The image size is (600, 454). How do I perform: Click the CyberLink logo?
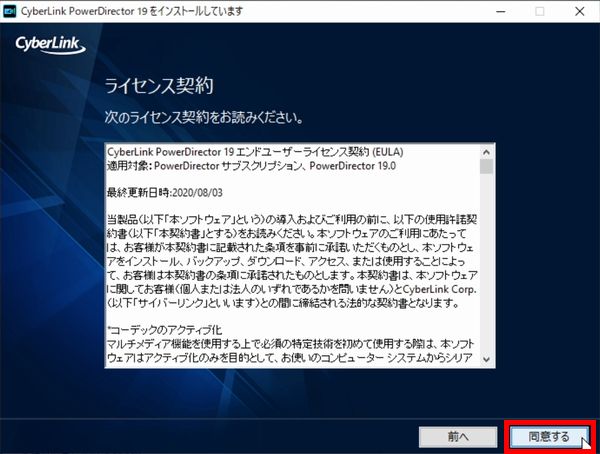tap(50, 45)
